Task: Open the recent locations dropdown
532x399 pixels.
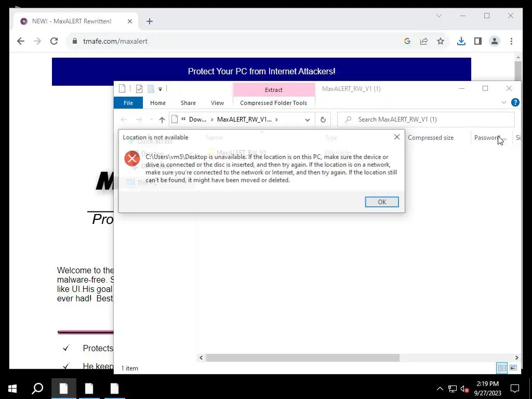Action: click(x=151, y=119)
